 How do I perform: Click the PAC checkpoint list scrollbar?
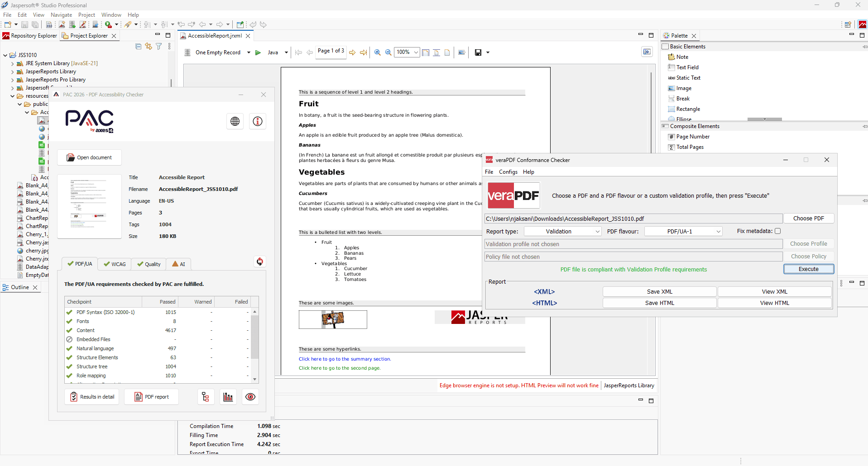255,345
